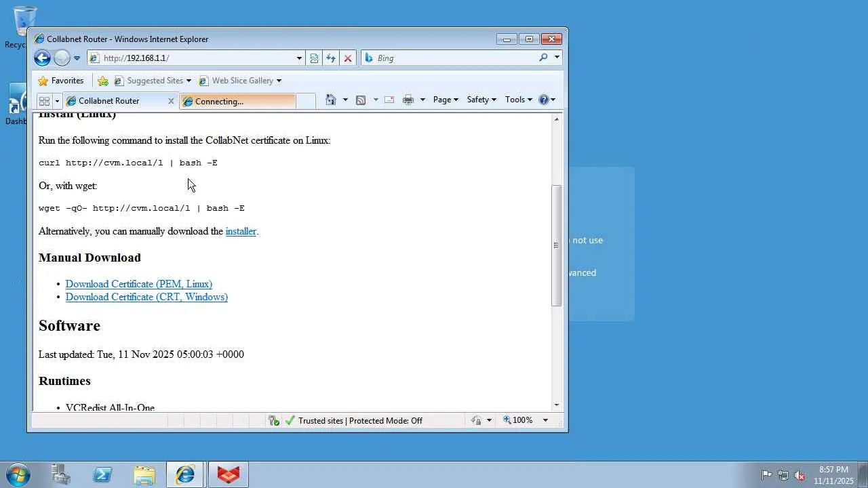Switch to the Connecting... tab
Image resolution: width=868 pixels, height=488 pixels.
point(237,101)
